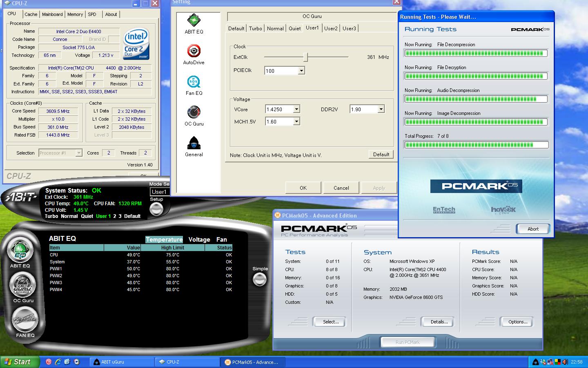Click the PWM1 row in ABIT EQ table

(140, 269)
